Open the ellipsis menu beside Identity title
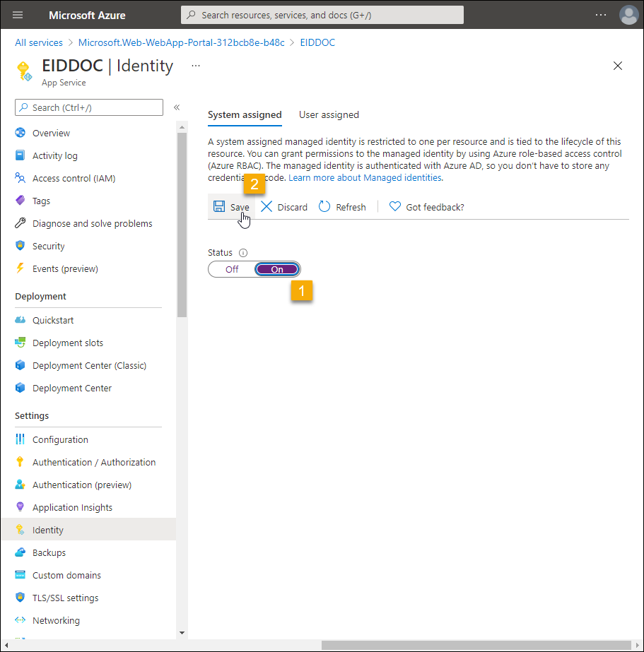The width and height of the screenshot is (644, 652). pos(196,65)
